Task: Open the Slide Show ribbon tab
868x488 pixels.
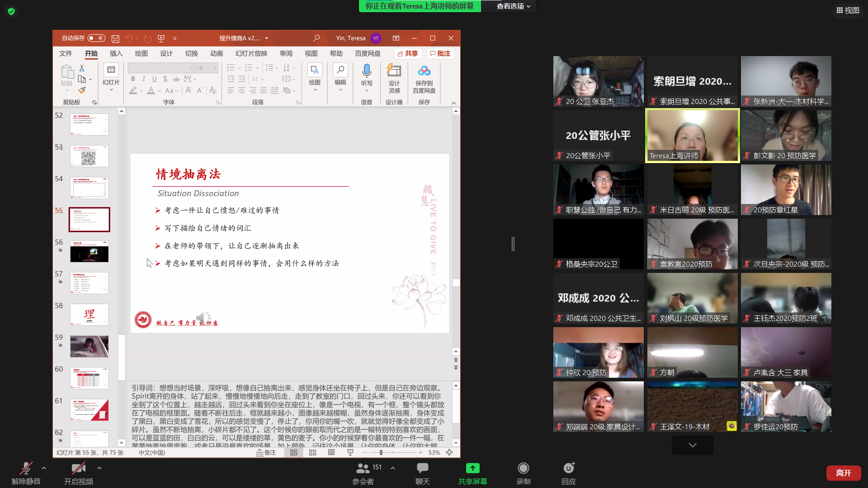Action: pos(251,53)
